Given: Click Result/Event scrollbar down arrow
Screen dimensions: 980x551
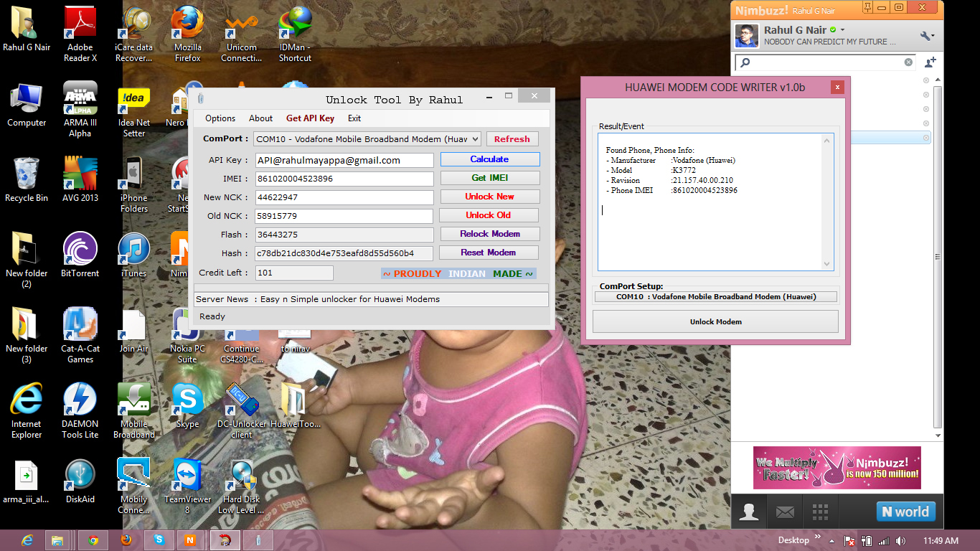Looking at the screenshot, I should tap(826, 264).
